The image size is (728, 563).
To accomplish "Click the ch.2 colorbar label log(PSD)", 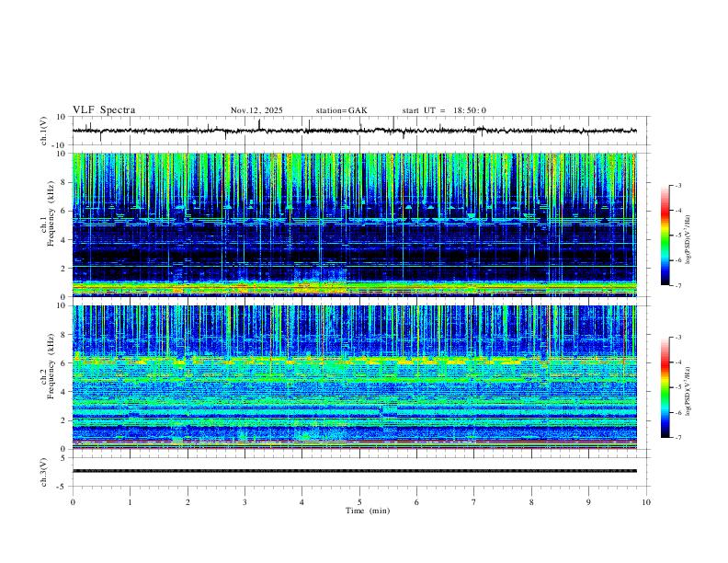I will coord(688,391).
